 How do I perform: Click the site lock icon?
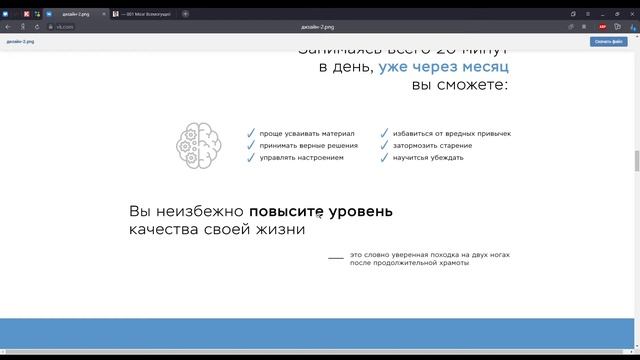[51, 27]
